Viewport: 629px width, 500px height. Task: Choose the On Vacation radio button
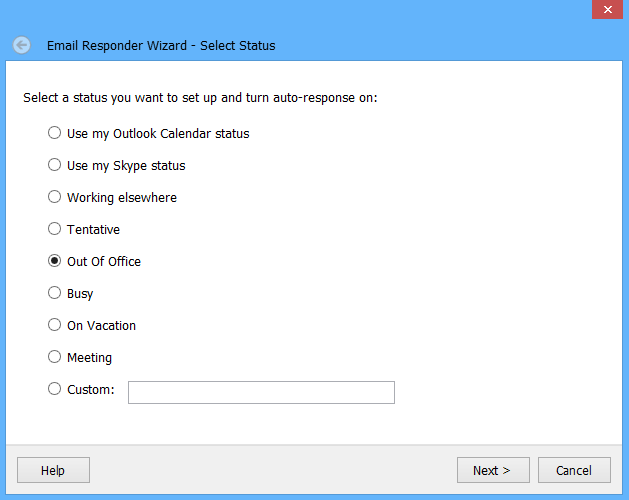tap(54, 325)
